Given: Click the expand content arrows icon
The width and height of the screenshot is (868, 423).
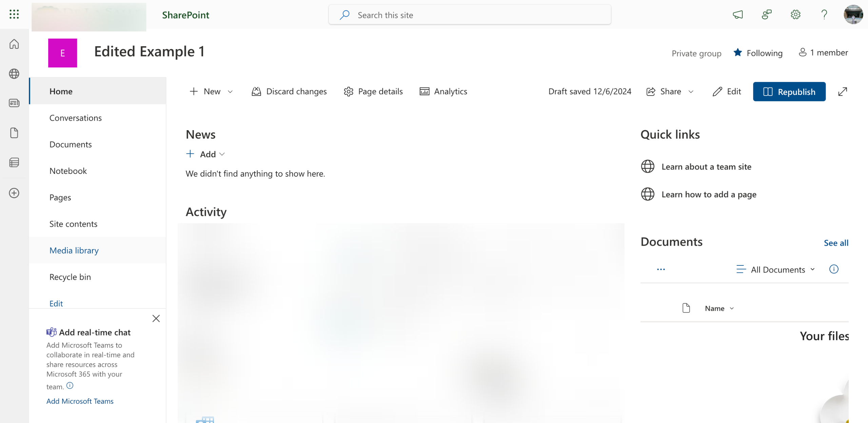Looking at the screenshot, I should tap(843, 92).
